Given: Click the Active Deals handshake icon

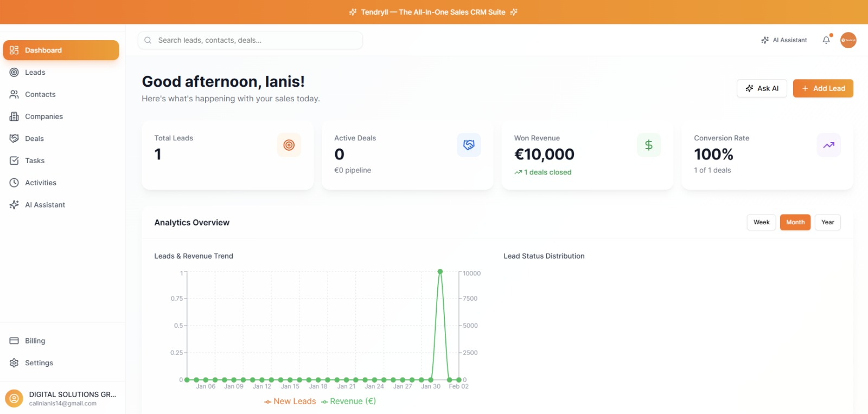Looking at the screenshot, I should click(469, 145).
